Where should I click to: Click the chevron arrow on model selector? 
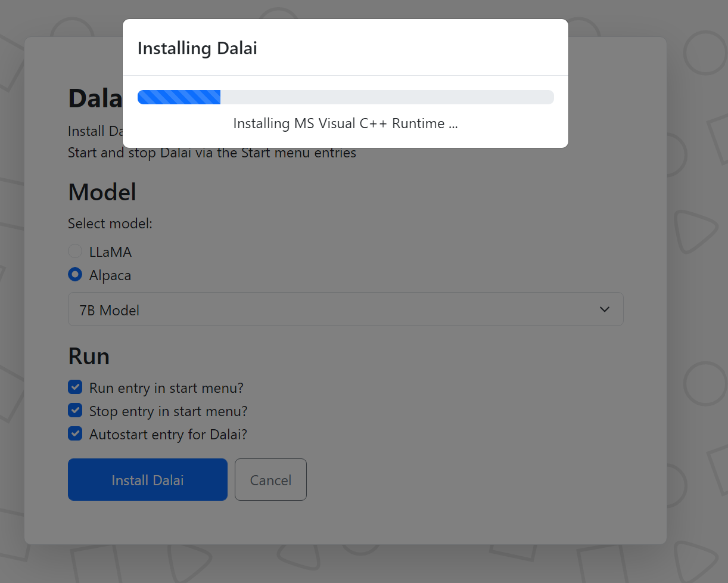point(604,309)
